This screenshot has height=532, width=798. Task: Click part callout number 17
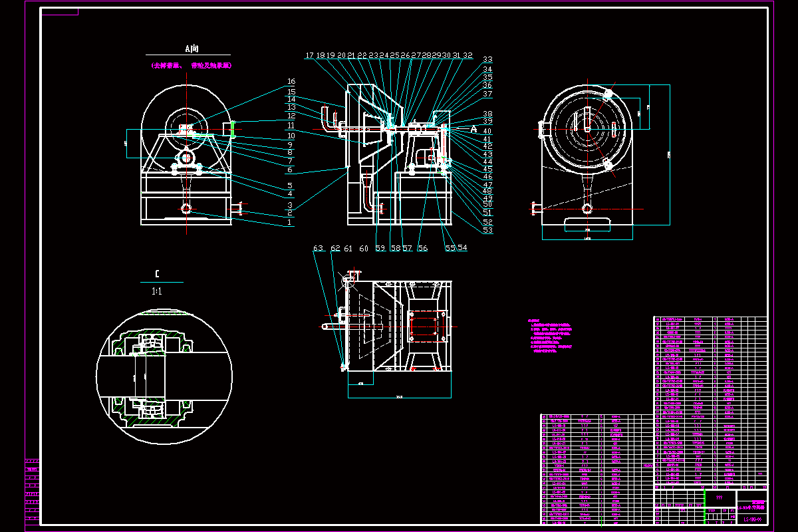point(310,55)
